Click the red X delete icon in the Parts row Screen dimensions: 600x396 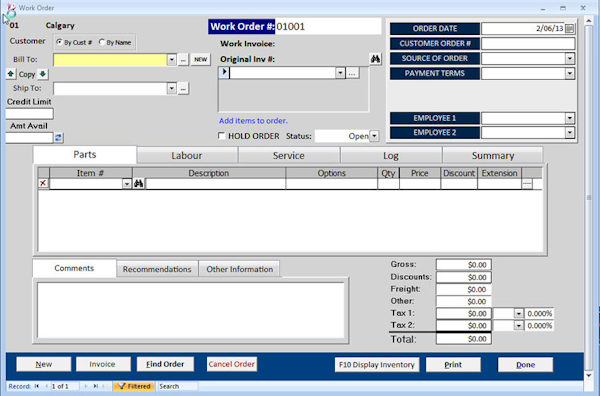[43, 183]
